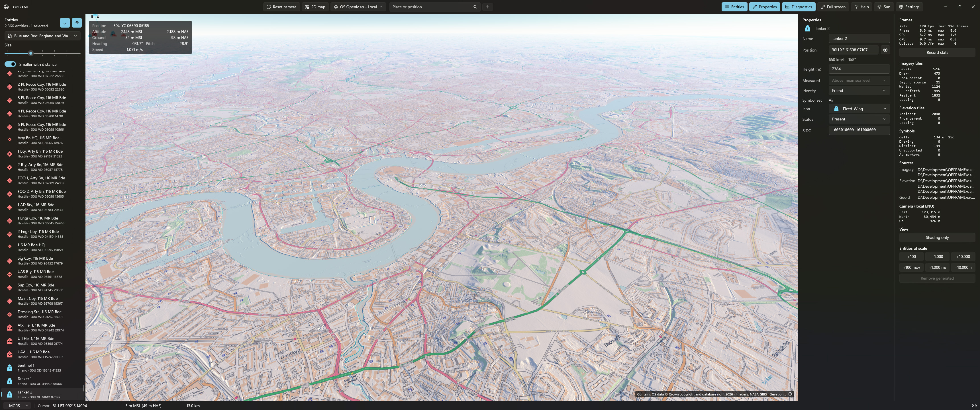Click the Tanker 1 aircraft symbol

(9, 381)
